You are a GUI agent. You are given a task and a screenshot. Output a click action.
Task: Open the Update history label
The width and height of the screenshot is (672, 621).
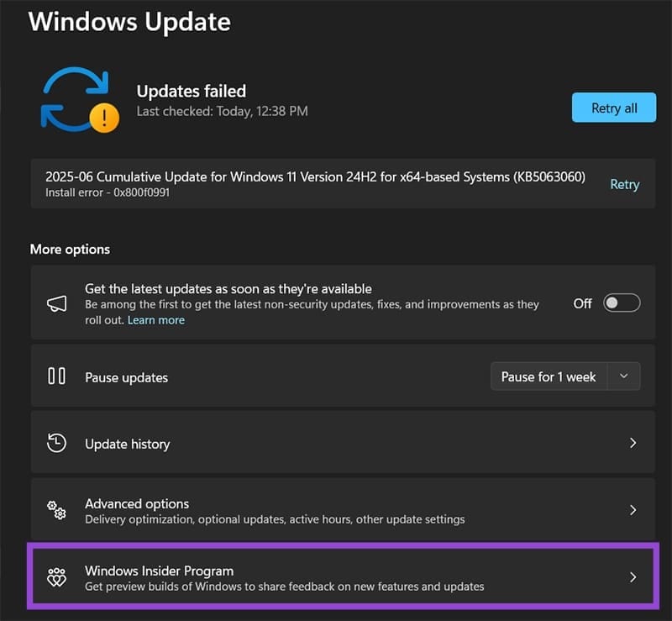(x=128, y=444)
